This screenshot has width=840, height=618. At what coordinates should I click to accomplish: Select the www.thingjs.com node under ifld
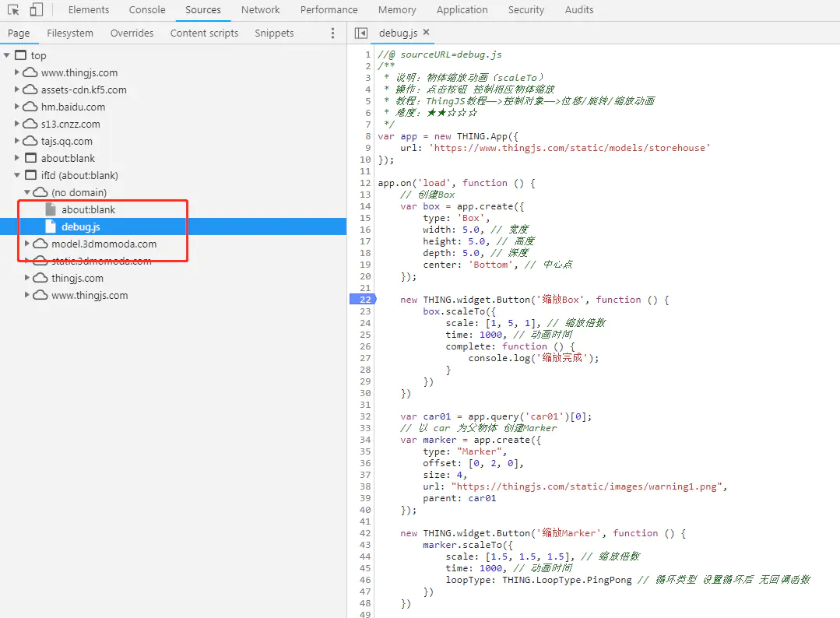coord(89,295)
